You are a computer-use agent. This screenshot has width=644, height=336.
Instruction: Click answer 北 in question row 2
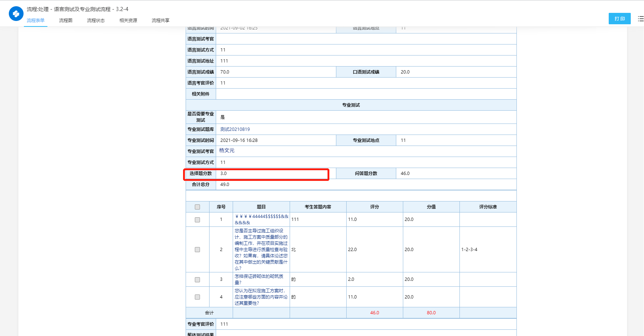tap(294, 250)
